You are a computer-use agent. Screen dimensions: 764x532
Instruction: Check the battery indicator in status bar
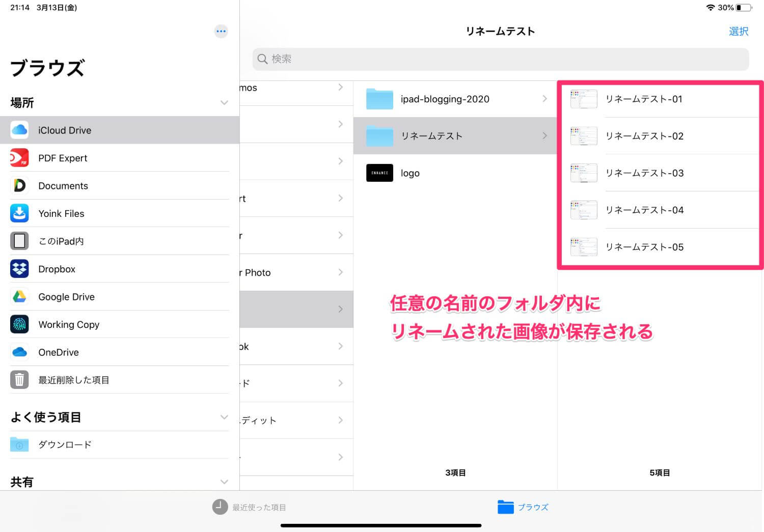click(744, 8)
